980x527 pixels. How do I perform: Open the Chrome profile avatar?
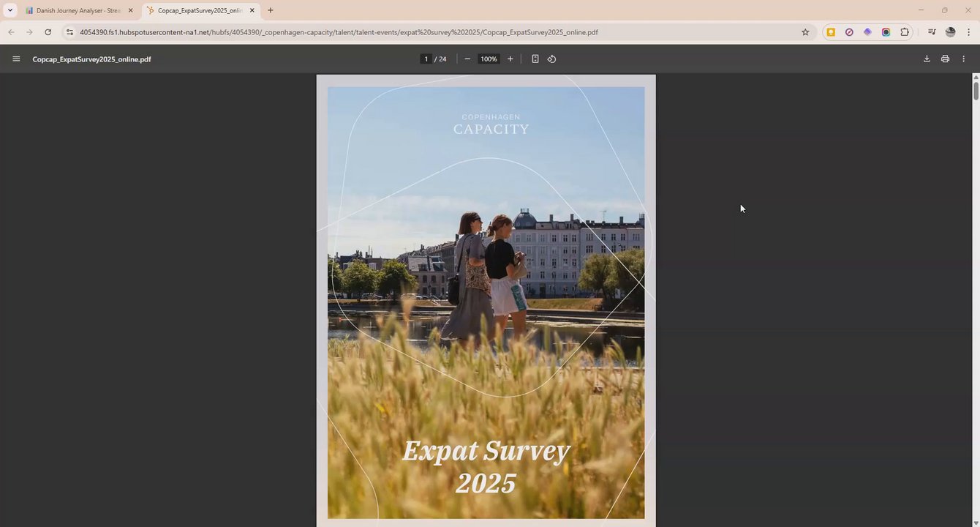(x=950, y=32)
